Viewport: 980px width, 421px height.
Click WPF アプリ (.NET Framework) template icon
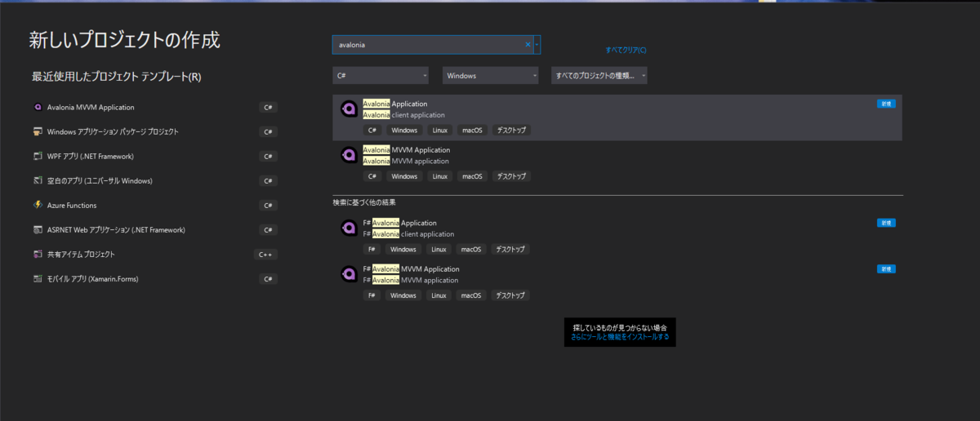click(38, 156)
